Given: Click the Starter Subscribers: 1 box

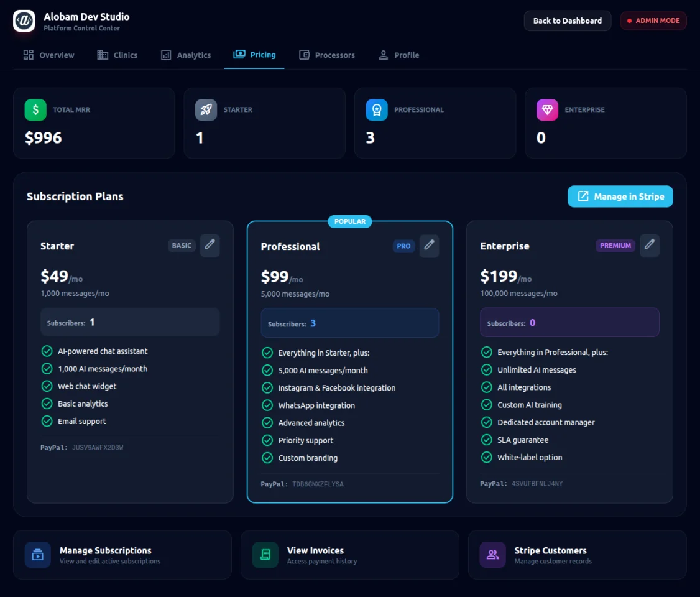Looking at the screenshot, I should coord(130,322).
